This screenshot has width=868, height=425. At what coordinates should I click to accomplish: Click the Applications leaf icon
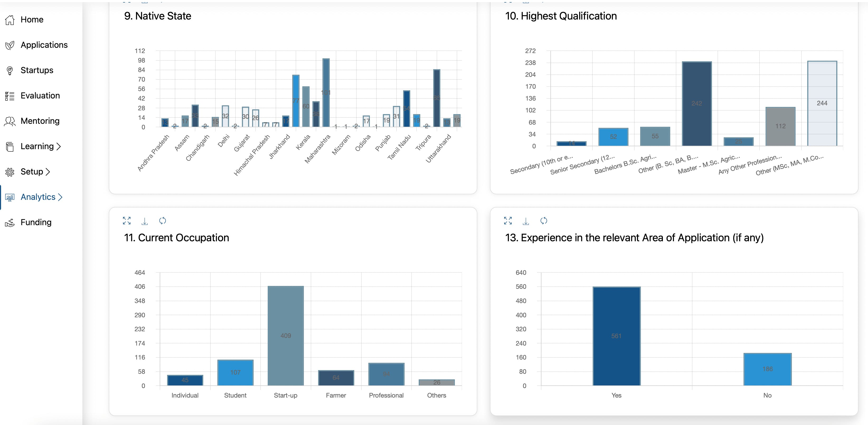coord(10,45)
